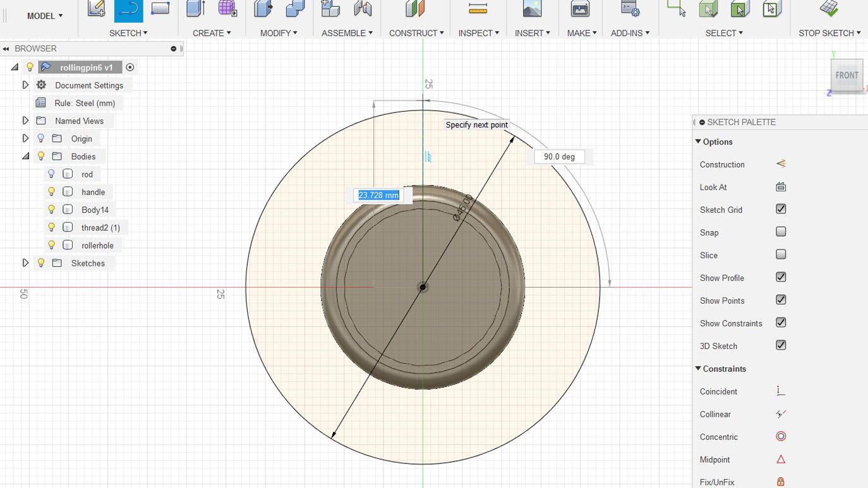Select the rectangle sketch tool icon
Screen dimensions: 868x488
tap(160, 9)
